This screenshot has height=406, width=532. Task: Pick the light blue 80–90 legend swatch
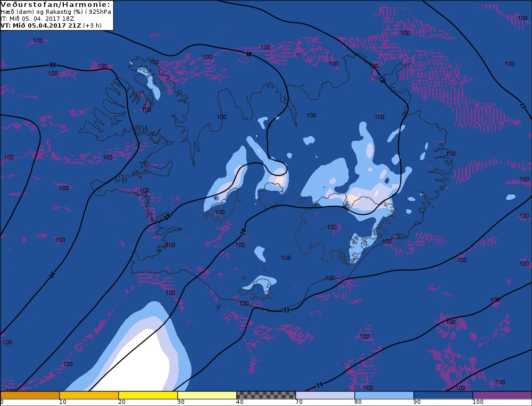384,395
